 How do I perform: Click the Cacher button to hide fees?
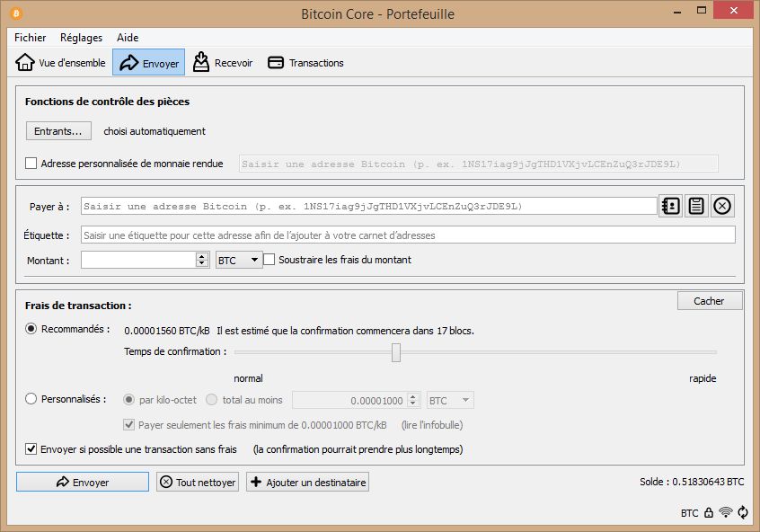point(709,301)
